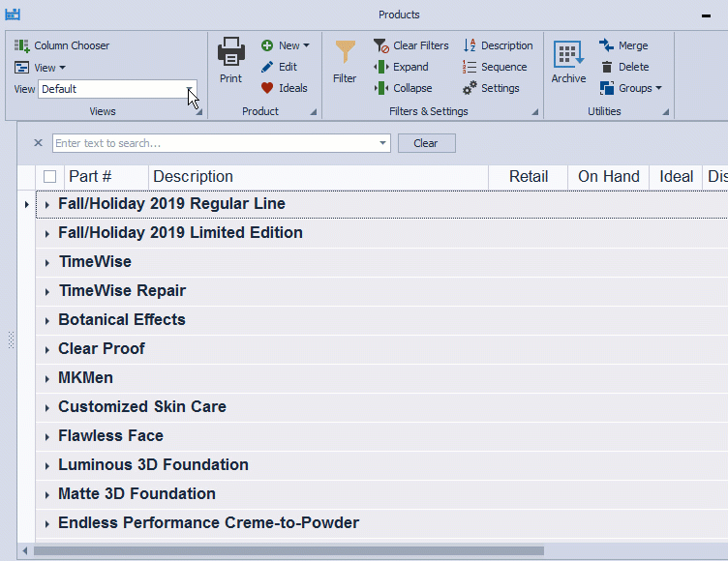This screenshot has height=561, width=728.
Task: Expand the MKMen group
Action: (x=46, y=378)
